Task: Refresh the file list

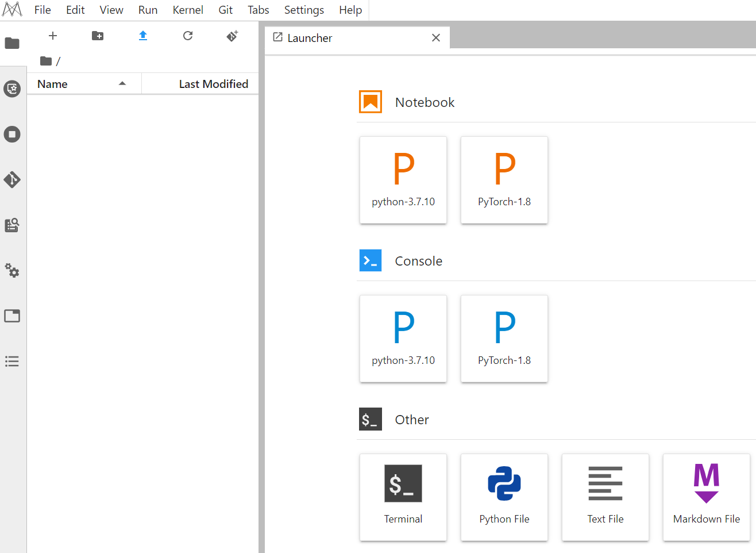Action: coord(188,36)
